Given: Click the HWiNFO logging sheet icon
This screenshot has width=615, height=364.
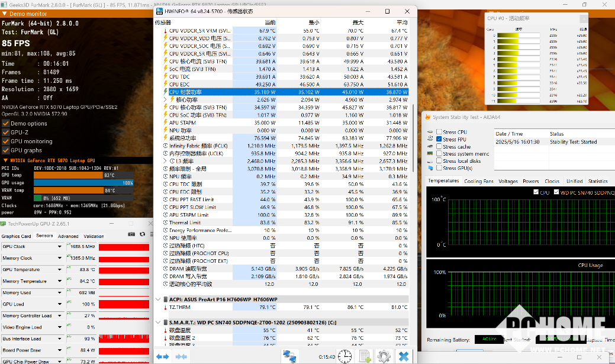Looking at the screenshot, I should [x=365, y=356].
